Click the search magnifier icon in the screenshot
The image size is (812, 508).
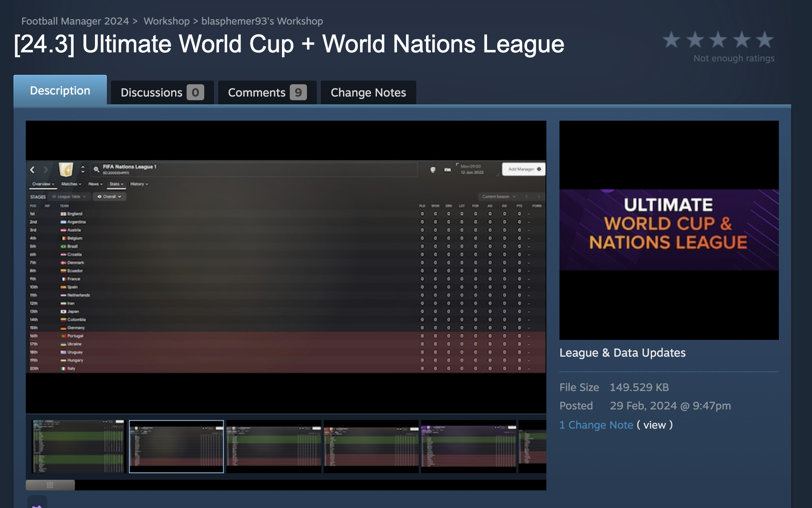[97, 169]
